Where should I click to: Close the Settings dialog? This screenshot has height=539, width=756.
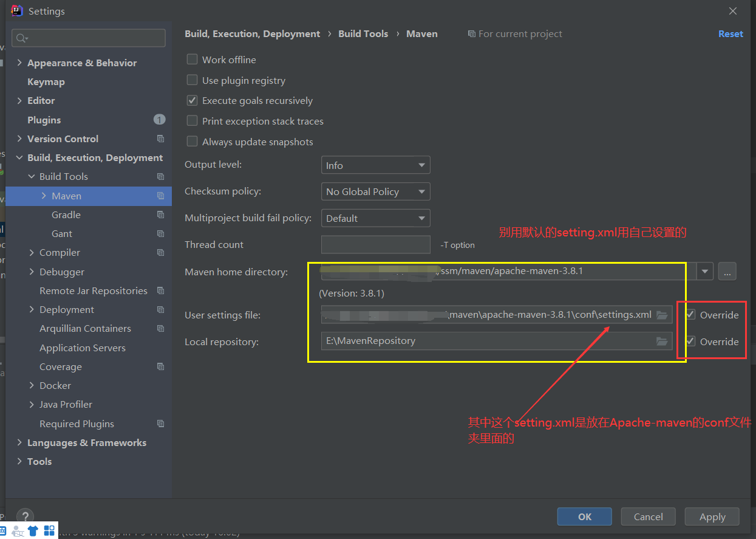[x=733, y=11]
